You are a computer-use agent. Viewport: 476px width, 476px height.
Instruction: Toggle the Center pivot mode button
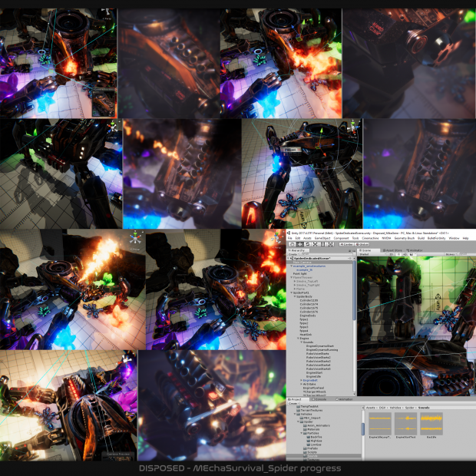[347, 244]
